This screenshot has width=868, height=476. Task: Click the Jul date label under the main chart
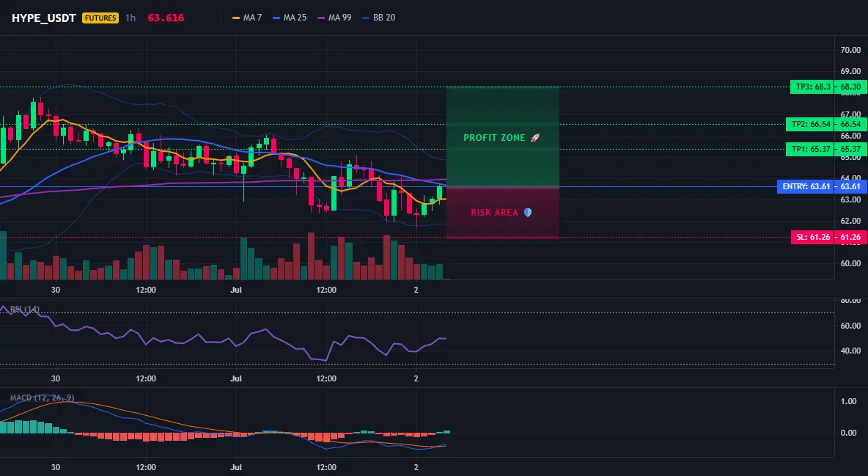coord(236,290)
